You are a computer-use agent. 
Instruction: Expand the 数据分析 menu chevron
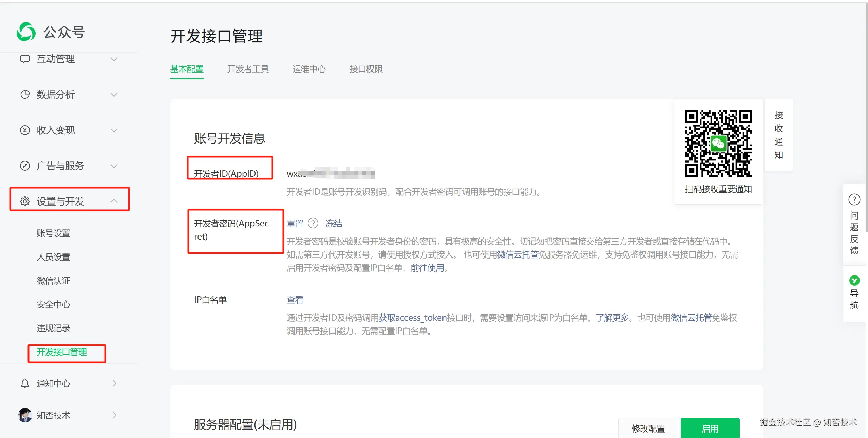(114, 94)
